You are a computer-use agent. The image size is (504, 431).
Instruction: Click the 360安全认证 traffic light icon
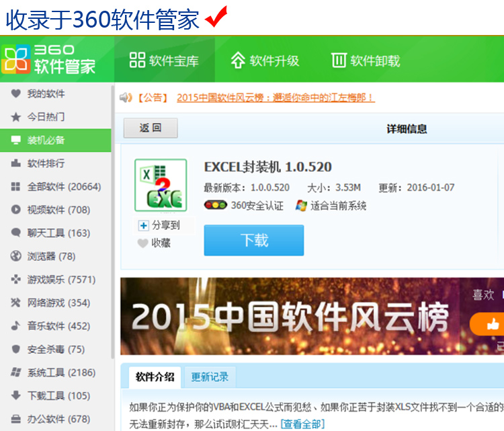[215, 205]
